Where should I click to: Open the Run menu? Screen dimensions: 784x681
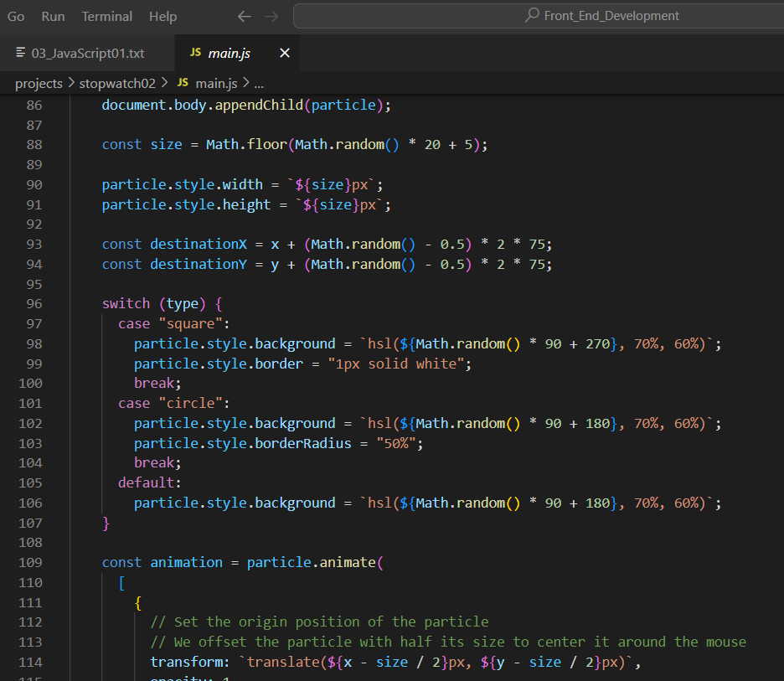coord(53,17)
